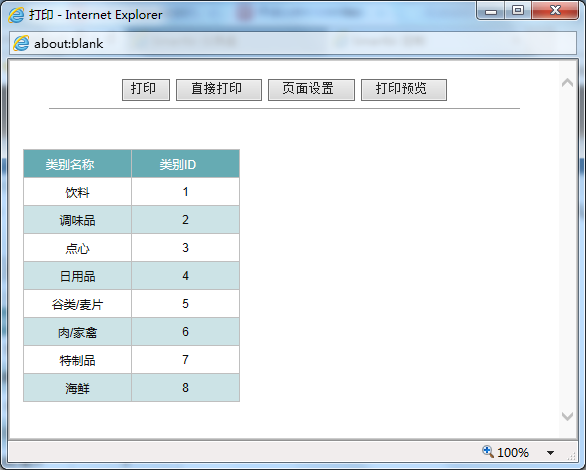Click the scroll up arrow

point(567,83)
